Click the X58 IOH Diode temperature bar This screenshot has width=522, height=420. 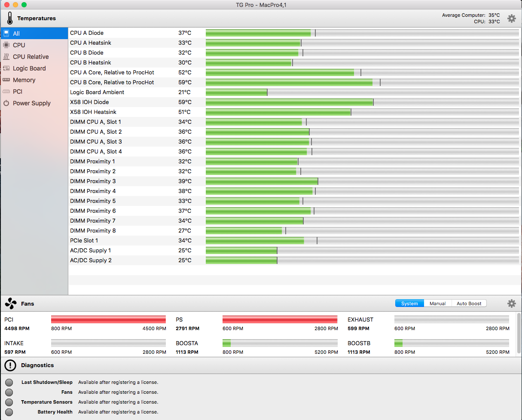(362, 102)
